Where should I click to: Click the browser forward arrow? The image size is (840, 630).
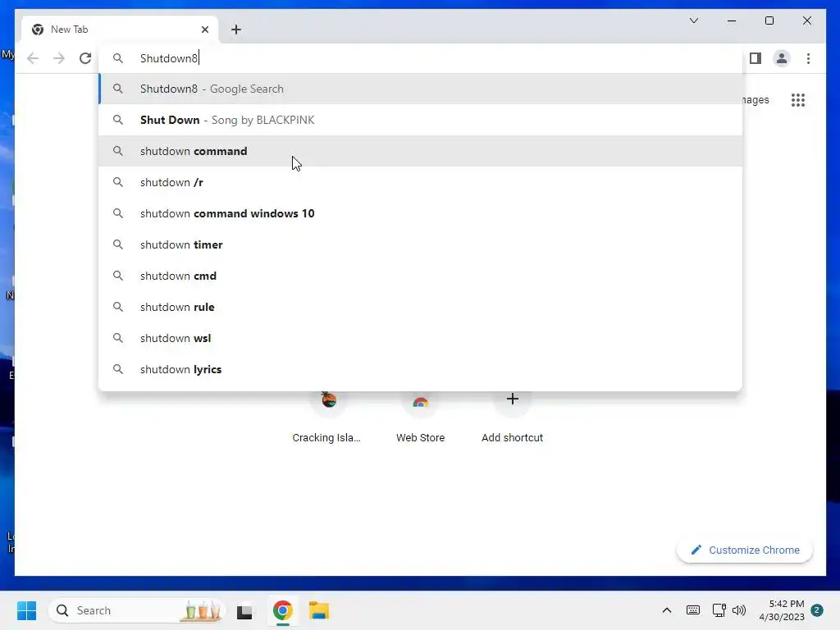(x=59, y=58)
